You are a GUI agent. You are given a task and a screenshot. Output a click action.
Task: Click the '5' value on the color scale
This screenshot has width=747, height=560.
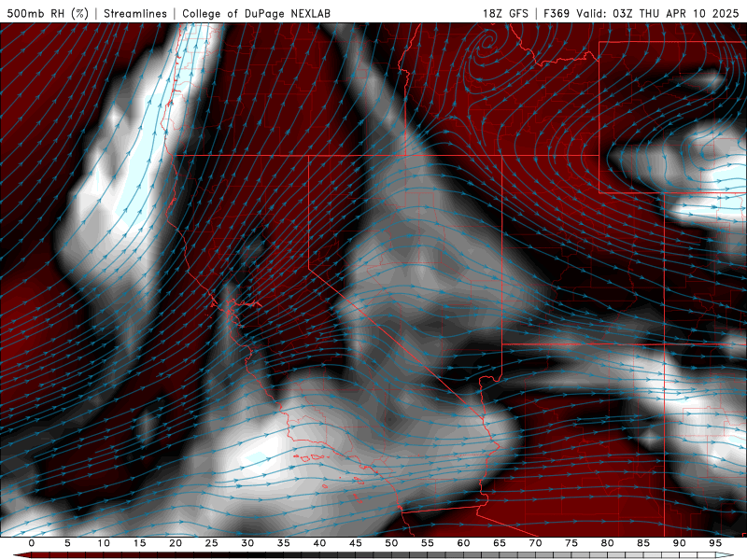pyautogui.click(x=67, y=543)
